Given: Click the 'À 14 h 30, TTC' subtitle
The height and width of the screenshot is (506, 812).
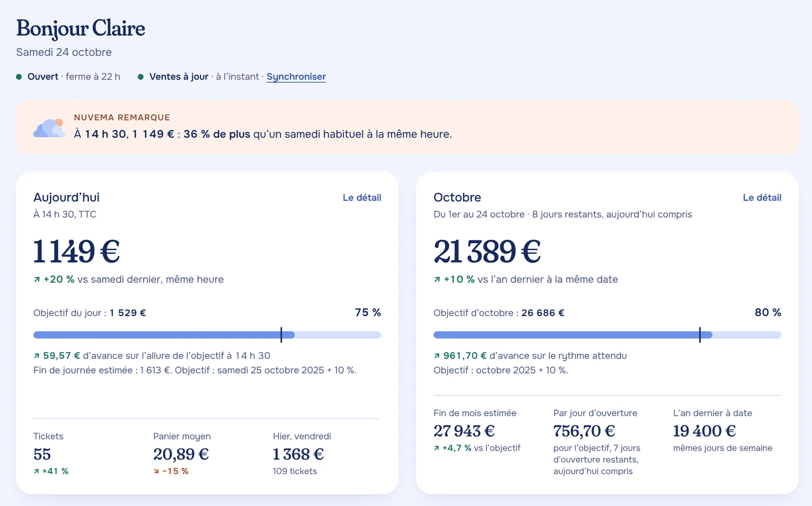Looking at the screenshot, I should coord(65,214).
